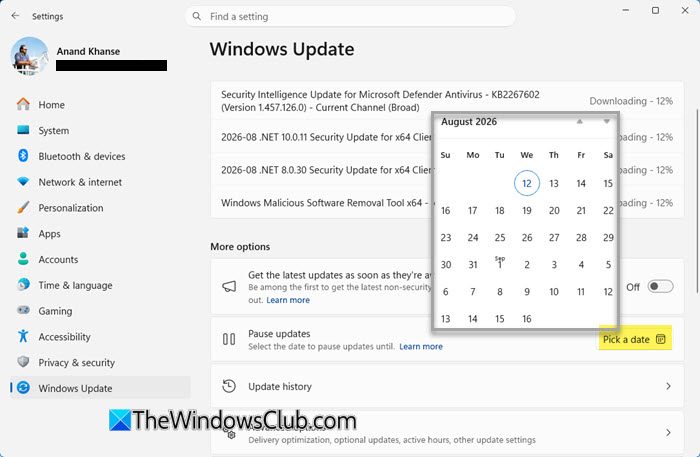The image size is (700, 457).
Task: Open Personalization settings page
Action: click(100, 208)
